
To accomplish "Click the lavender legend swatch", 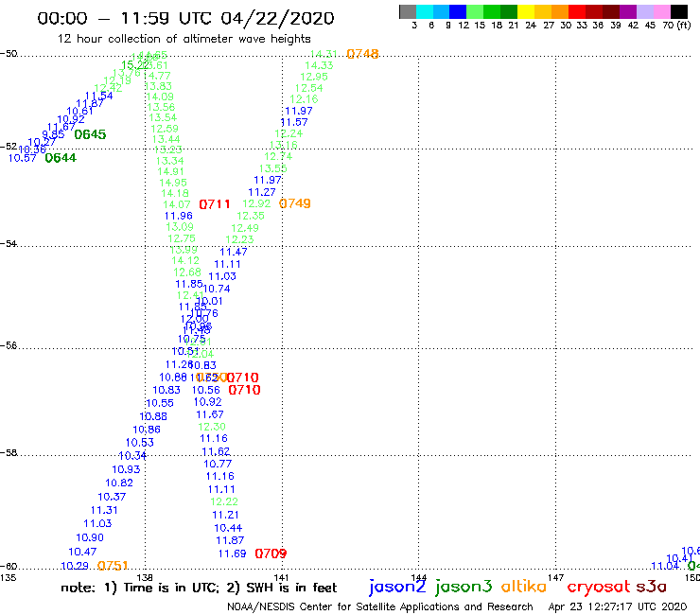I will click(644, 11).
